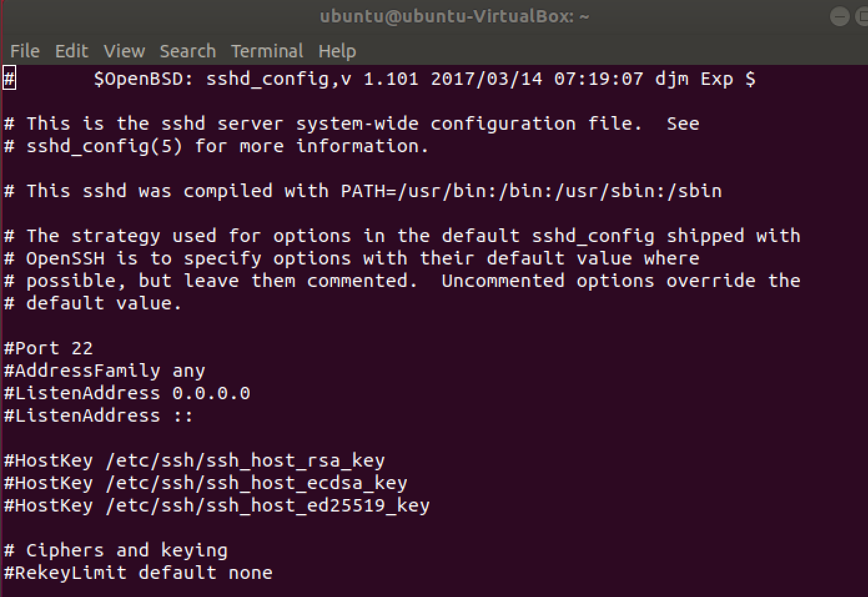The height and width of the screenshot is (597, 868).
Task: Click the #Port 22 line
Action: pos(49,348)
